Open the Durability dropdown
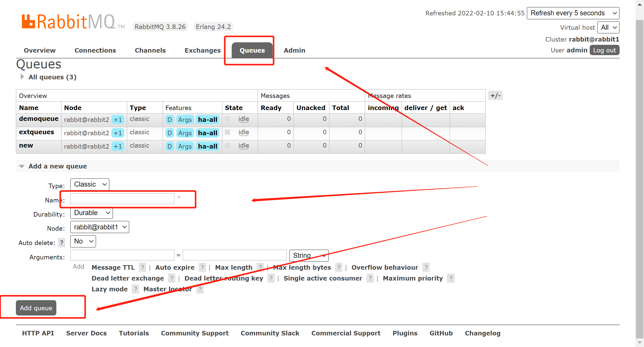The image size is (644, 347). tap(91, 213)
